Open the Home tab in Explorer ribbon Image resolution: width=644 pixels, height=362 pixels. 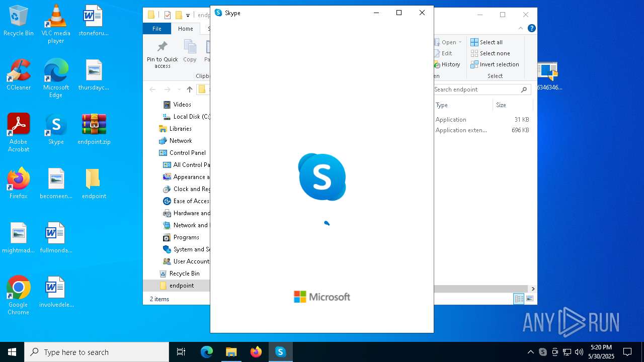(185, 29)
